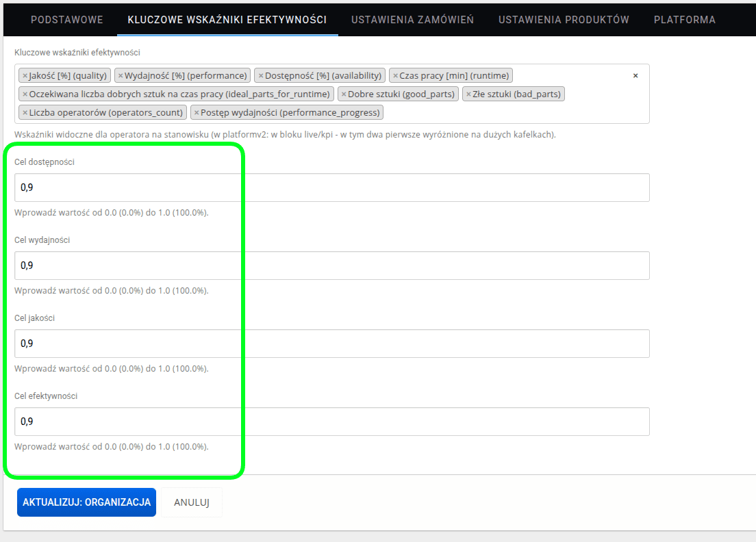Viewport: 756px width, 542px height.
Task: Remove the Postęp wydajności tag
Action: coord(197,113)
